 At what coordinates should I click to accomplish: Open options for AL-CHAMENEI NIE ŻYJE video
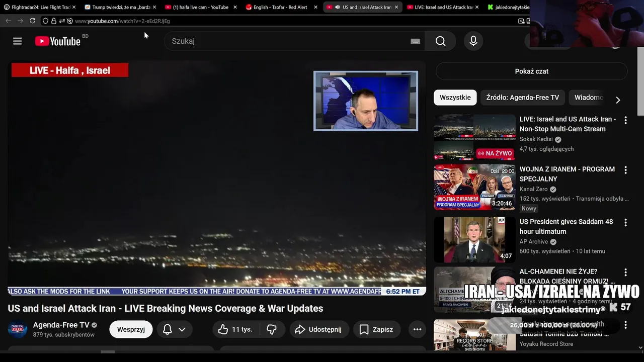point(625,272)
